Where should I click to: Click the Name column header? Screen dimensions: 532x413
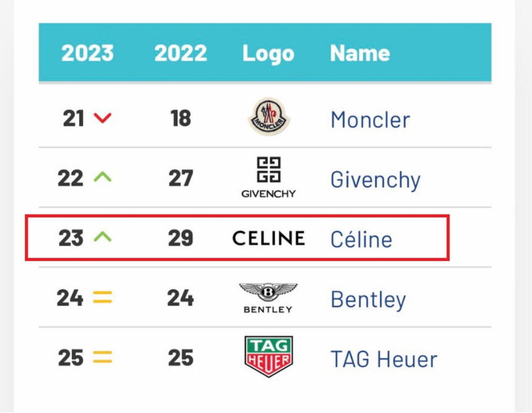point(359,53)
